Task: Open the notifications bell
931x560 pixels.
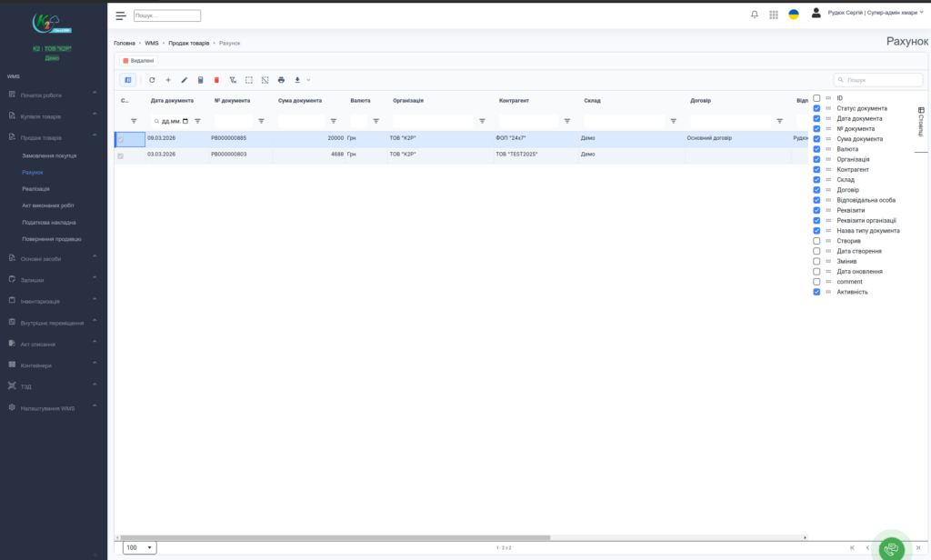Action: pyautogui.click(x=754, y=15)
